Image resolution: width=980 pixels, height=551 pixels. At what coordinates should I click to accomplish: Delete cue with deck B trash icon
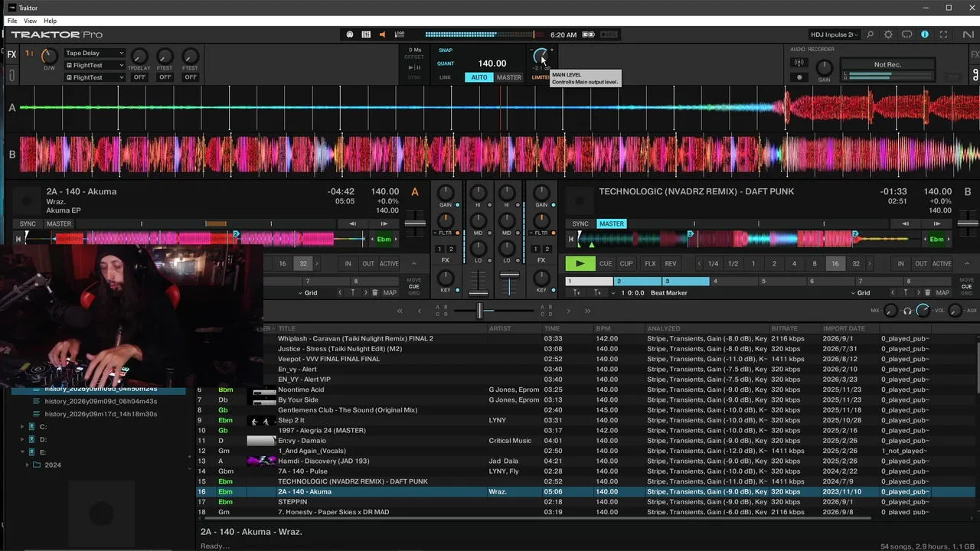click(x=927, y=292)
